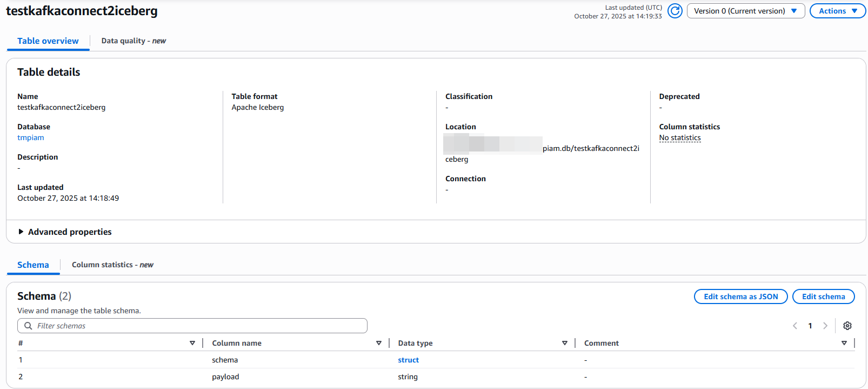Open the Actions dropdown menu

pyautogui.click(x=838, y=11)
